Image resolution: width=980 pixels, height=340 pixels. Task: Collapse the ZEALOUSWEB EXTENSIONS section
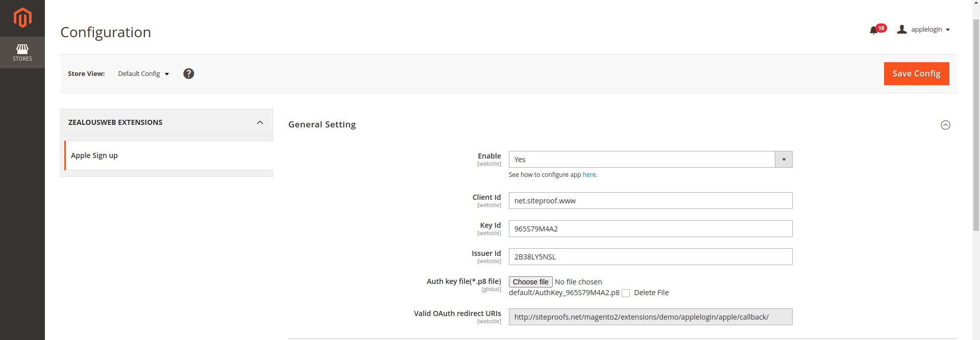pyautogui.click(x=166, y=122)
